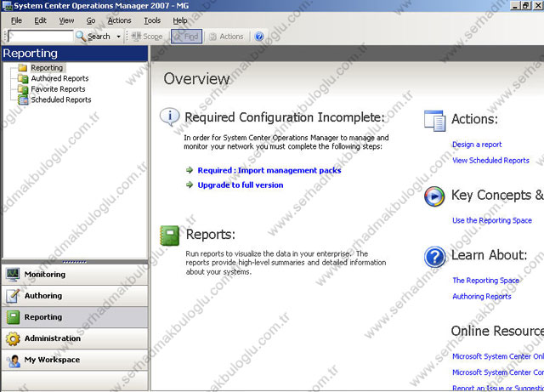This screenshot has width=544, height=392.
Task: Open the Help menu
Action: [x=180, y=20]
